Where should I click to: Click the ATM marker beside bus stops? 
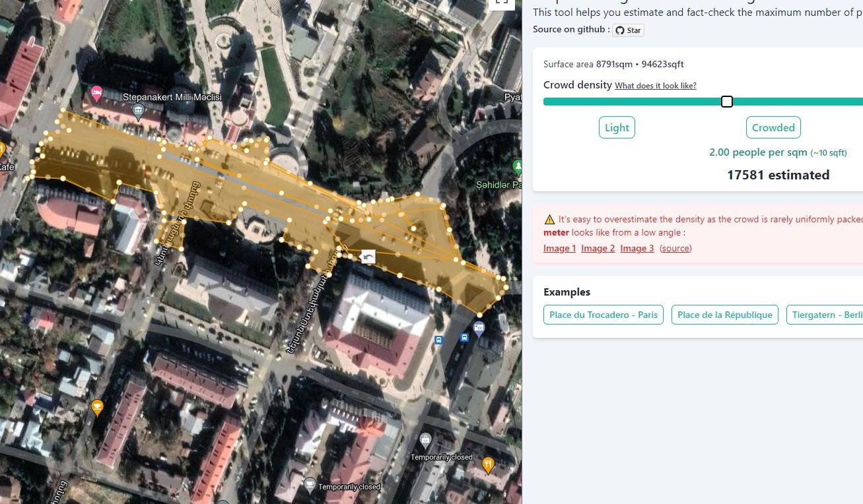tap(479, 327)
